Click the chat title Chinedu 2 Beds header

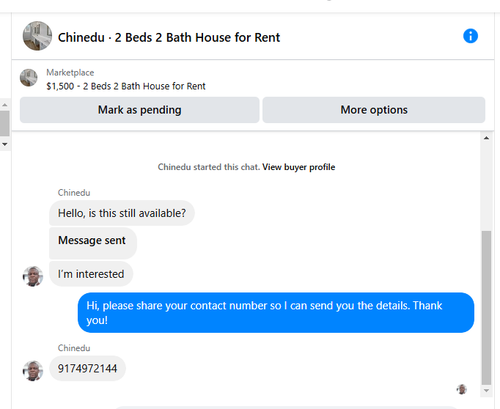[169, 37]
